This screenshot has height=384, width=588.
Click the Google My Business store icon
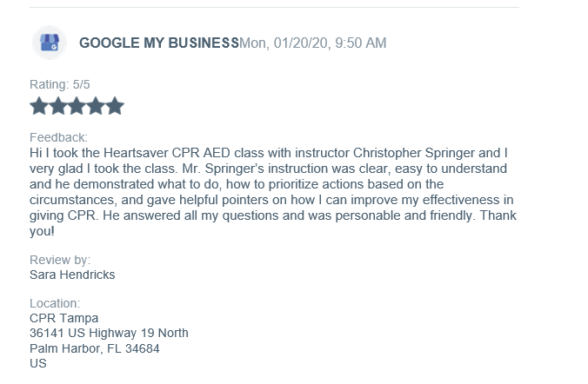50,43
